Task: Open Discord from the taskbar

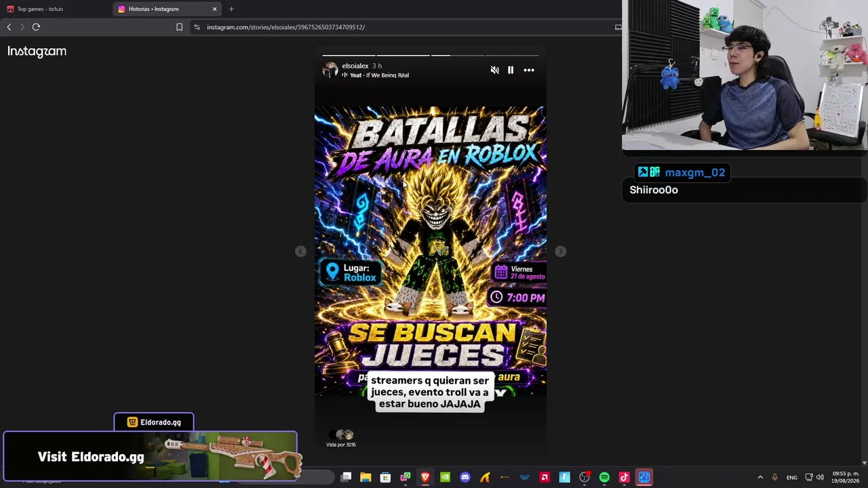Action: coord(465,477)
